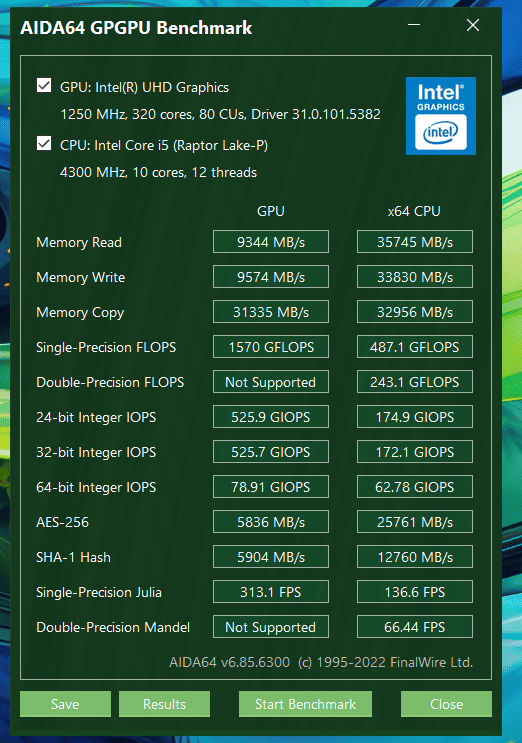Select CPU Memory Write value 33830 MB/s
This screenshot has height=743, width=522.
click(414, 277)
